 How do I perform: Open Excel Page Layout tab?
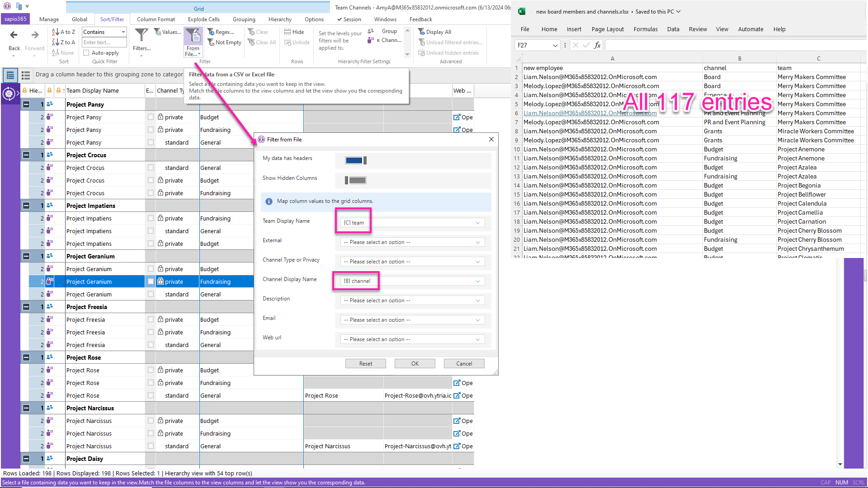click(x=608, y=29)
